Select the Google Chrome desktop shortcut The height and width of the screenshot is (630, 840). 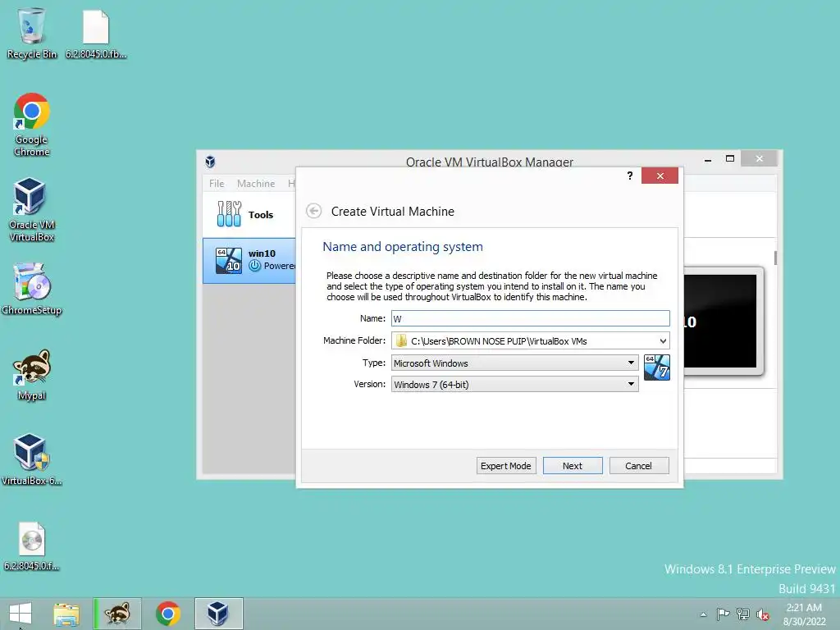(32, 125)
